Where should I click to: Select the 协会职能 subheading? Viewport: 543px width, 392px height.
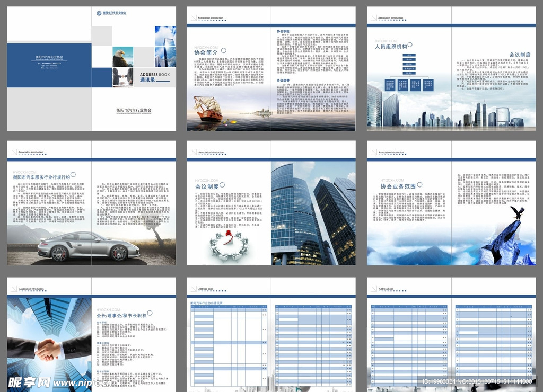pos(283,31)
